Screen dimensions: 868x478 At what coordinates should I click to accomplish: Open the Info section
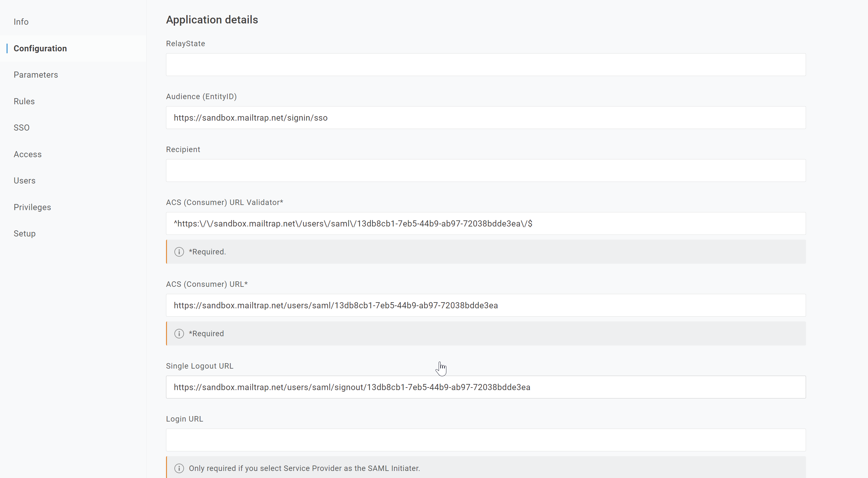(21, 22)
